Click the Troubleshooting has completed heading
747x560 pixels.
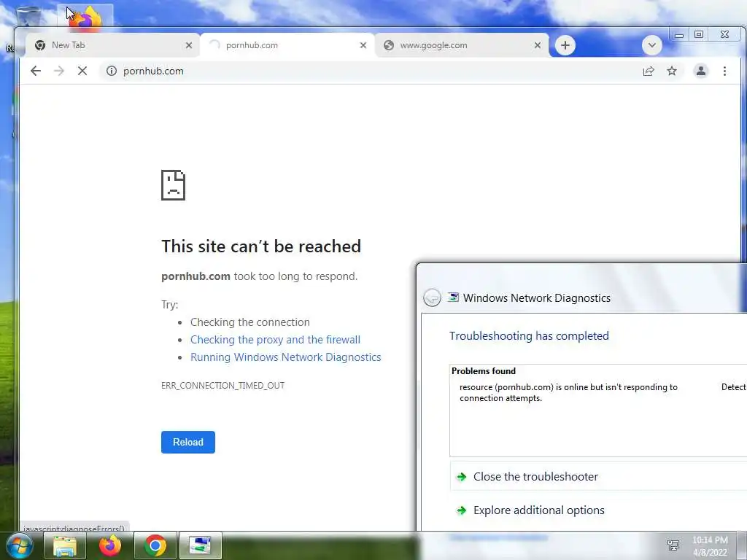[x=529, y=335]
